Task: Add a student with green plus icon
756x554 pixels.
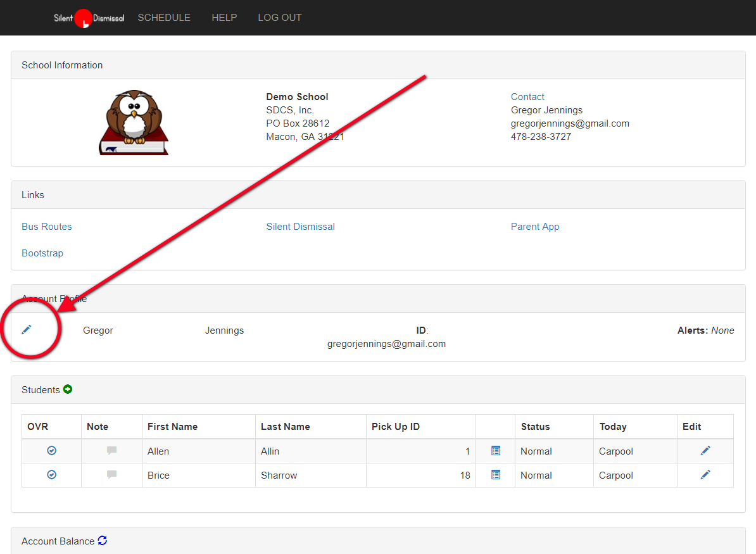Action: 68,389
